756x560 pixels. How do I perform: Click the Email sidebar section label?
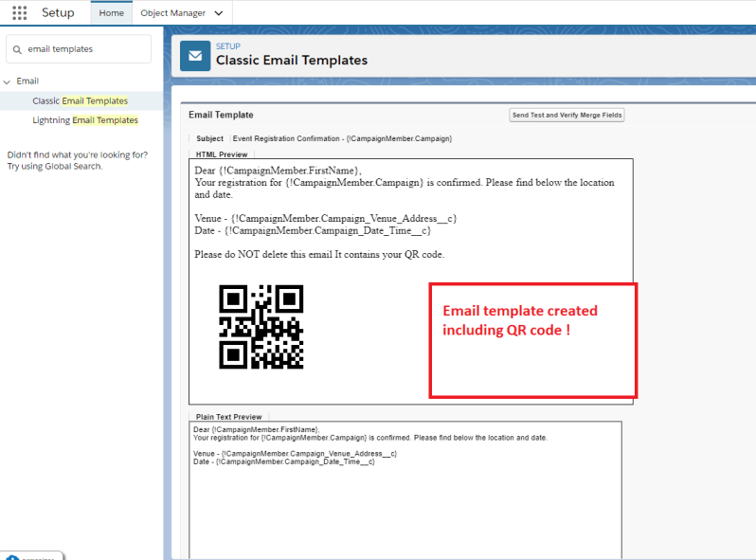(27, 81)
